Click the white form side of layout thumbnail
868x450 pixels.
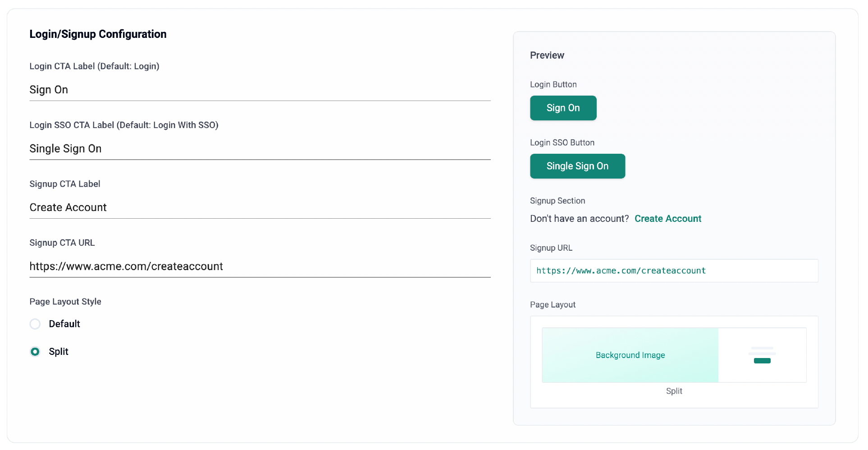(762, 355)
